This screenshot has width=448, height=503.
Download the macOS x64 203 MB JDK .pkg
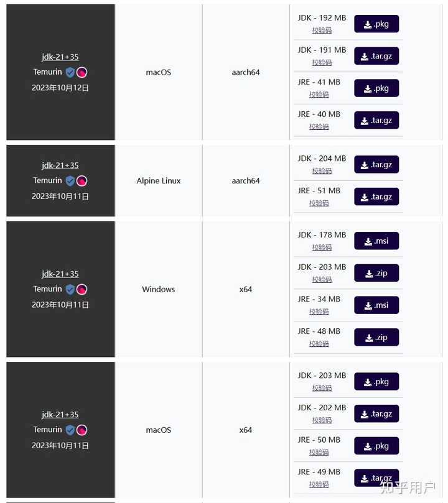tap(376, 381)
